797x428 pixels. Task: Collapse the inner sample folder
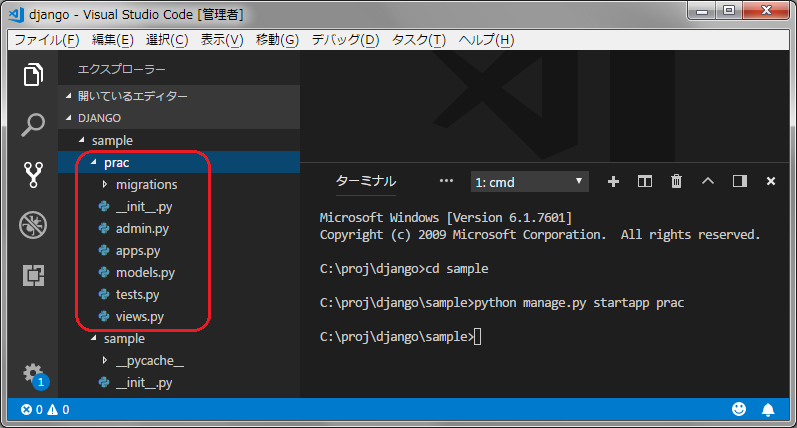click(x=179, y=339)
